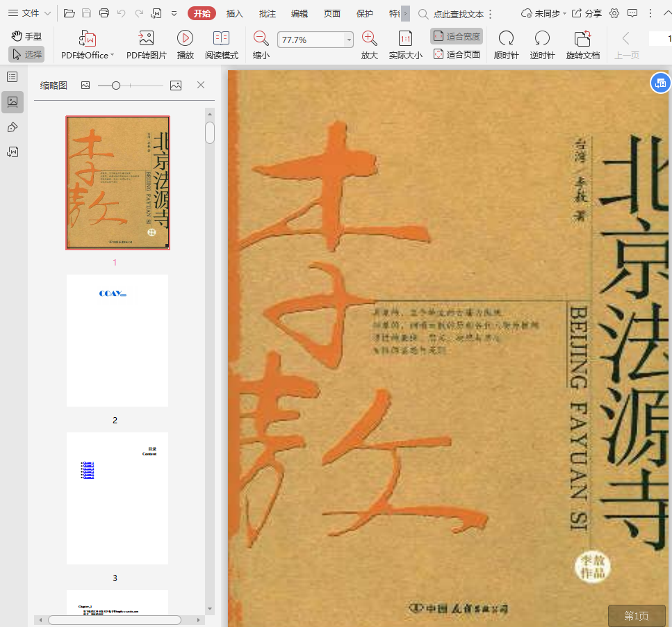Screen dimensions: 672x627
Task: Expand the 文件 file menu dropdown
Action: pos(29,13)
